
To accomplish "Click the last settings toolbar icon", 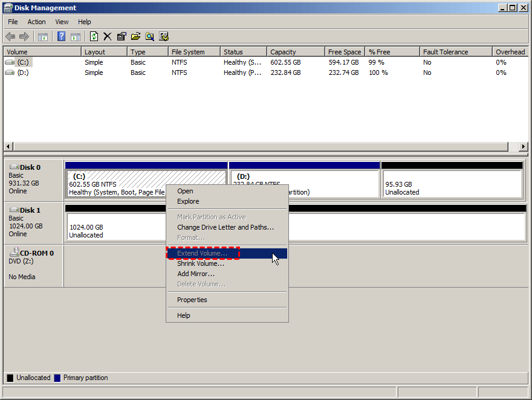I will tap(164, 37).
